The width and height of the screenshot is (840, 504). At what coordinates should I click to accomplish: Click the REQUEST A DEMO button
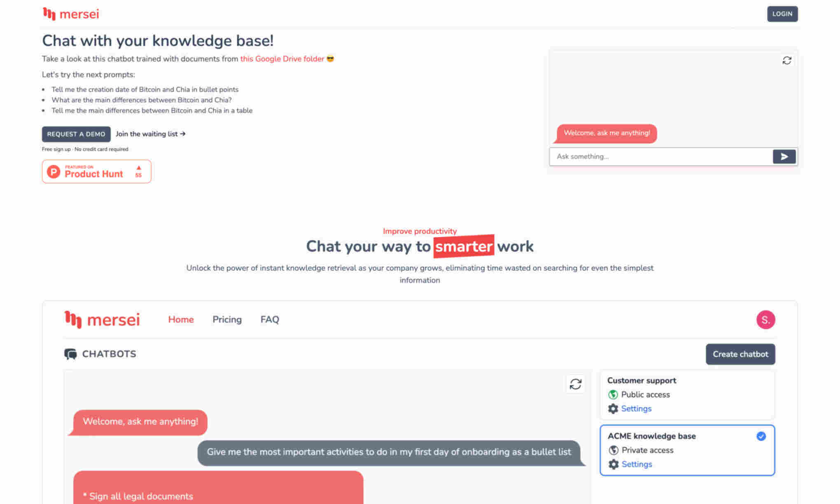tap(76, 134)
